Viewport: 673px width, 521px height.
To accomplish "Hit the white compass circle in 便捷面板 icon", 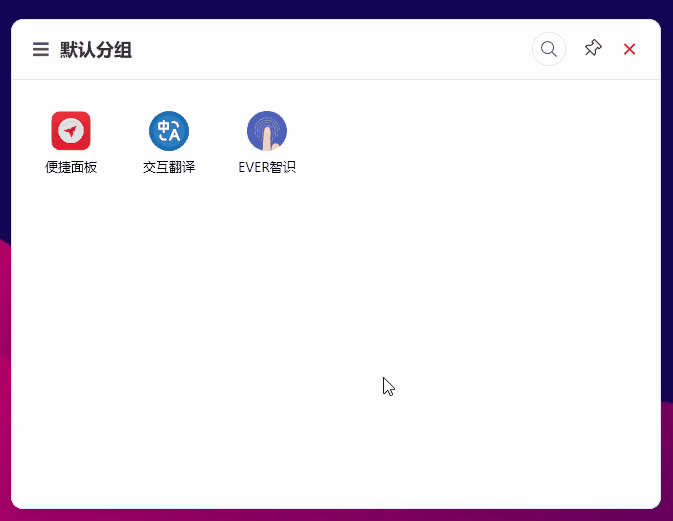I will pyautogui.click(x=70, y=130).
